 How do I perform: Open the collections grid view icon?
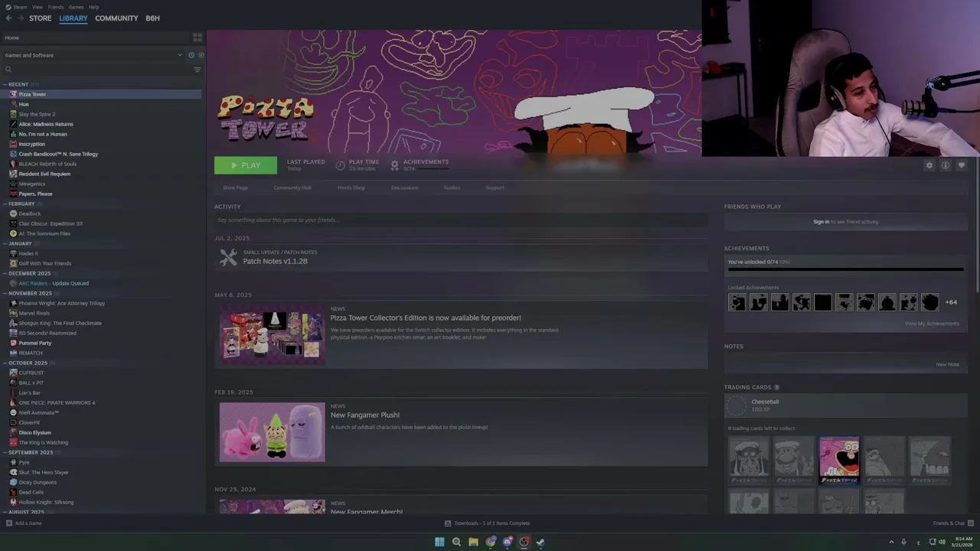tap(198, 37)
